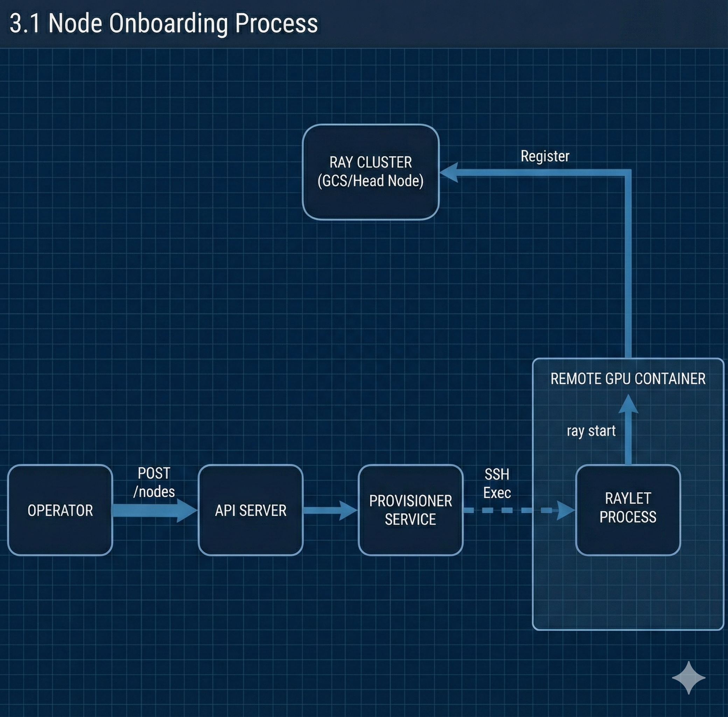Select the API SERVER node
Viewport: 728px width, 717px height.
tap(251, 510)
